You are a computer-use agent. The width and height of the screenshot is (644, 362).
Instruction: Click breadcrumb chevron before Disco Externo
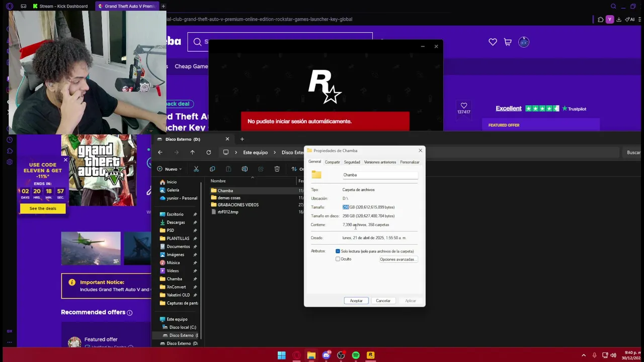(275, 152)
